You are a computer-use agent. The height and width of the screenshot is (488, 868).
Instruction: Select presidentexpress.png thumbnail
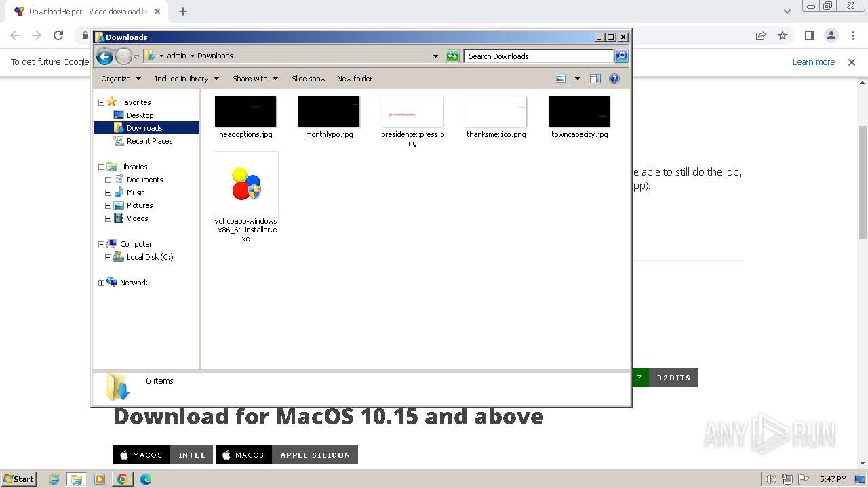click(412, 111)
